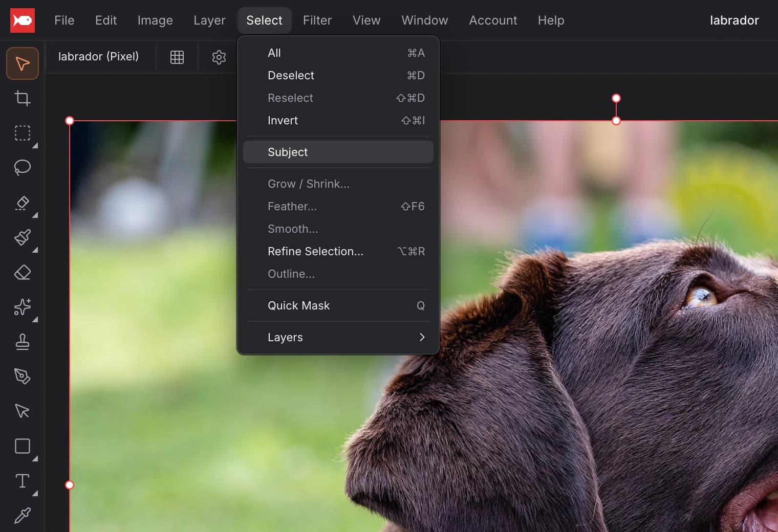The height and width of the screenshot is (532, 778).
Task: Grab the rotation handle above the image
Action: 616,98
